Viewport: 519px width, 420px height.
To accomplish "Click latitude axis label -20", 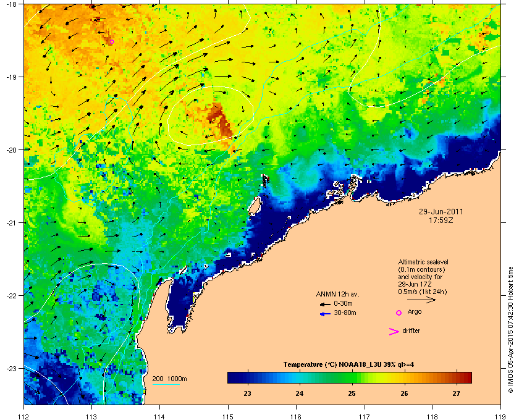I will [x=11, y=150].
